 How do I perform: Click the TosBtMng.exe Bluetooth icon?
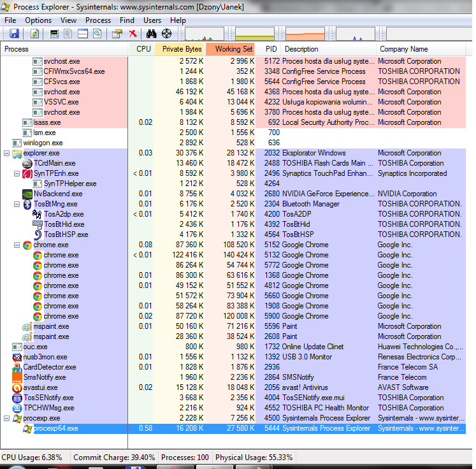click(27, 205)
